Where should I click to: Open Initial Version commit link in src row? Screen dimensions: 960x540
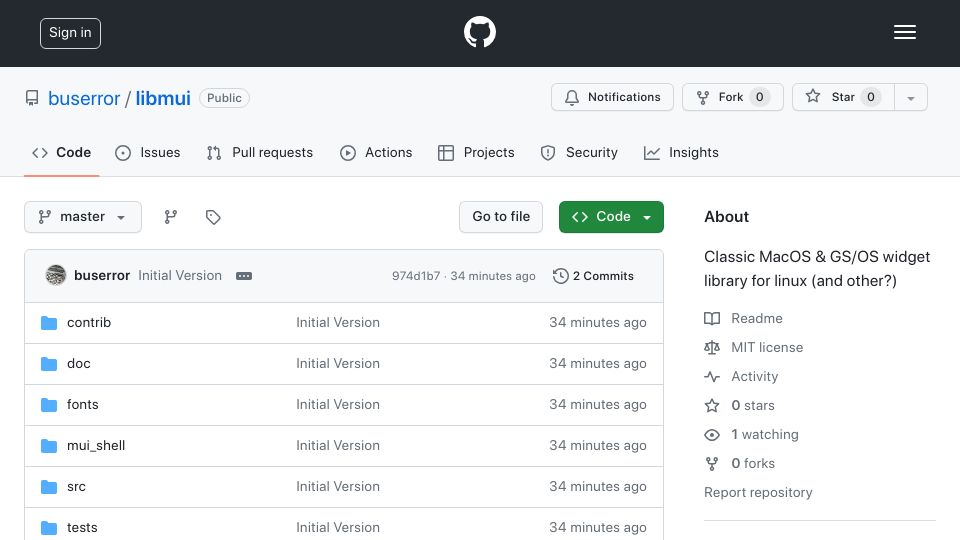[x=338, y=487]
